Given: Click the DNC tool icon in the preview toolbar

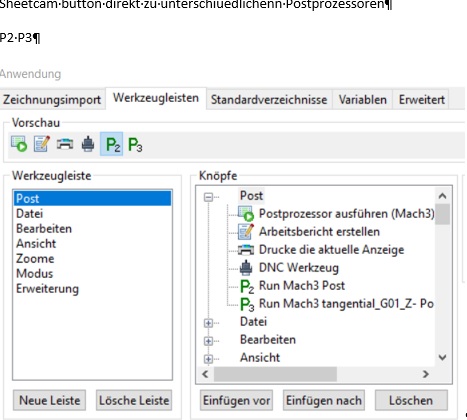Looking at the screenshot, I should click(88, 144).
